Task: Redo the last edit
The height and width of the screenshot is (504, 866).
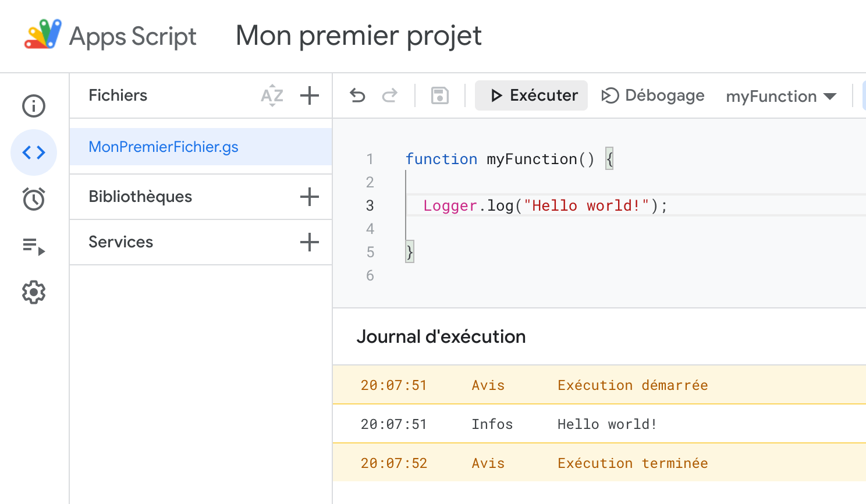Action: (390, 95)
